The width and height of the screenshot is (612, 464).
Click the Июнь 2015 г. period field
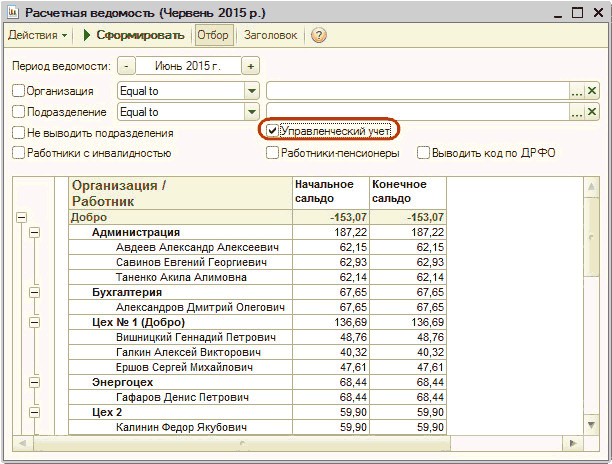click(x=188, y=66)
